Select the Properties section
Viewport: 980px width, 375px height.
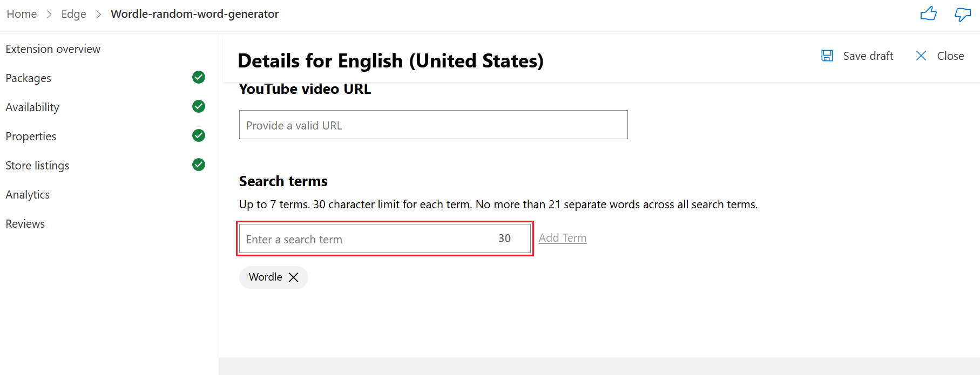click(30, 136)
